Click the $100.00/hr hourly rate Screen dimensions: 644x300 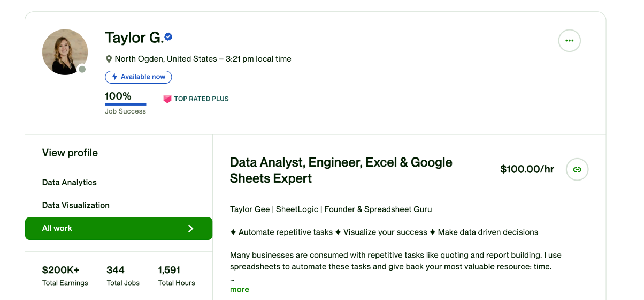[x=527, y=169]
